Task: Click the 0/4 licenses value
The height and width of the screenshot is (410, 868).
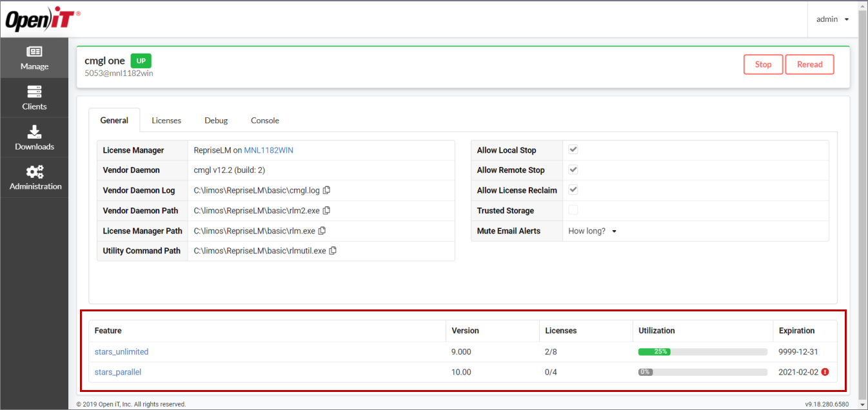Action: pyautogui.click(x=551, y=372)
